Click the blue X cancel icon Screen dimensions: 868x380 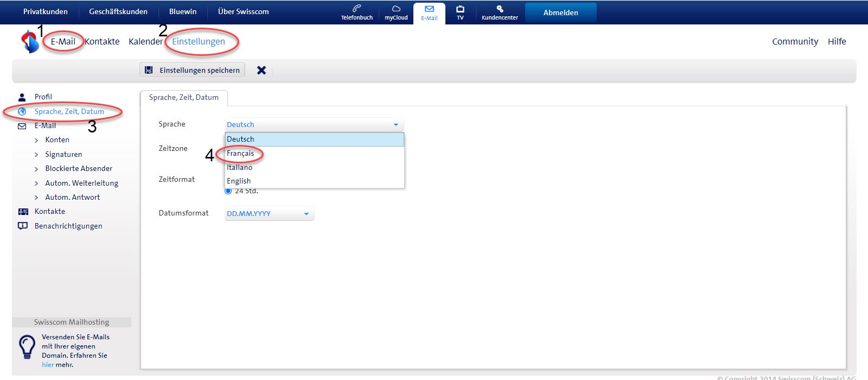click(x=261, y=70)
